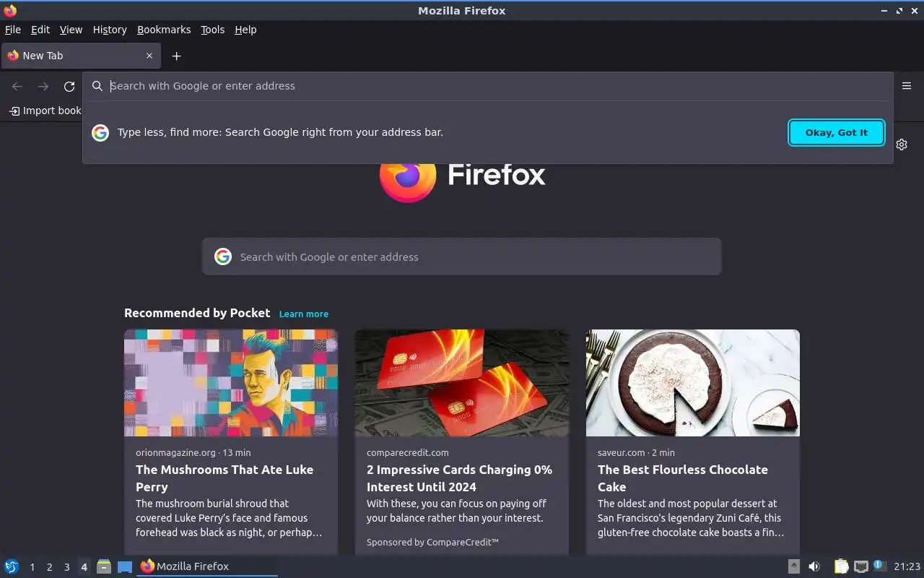This screenshot has width=924, height=578.
Task: Click the taskbar clock 21:23
Action: pos(907,566)
